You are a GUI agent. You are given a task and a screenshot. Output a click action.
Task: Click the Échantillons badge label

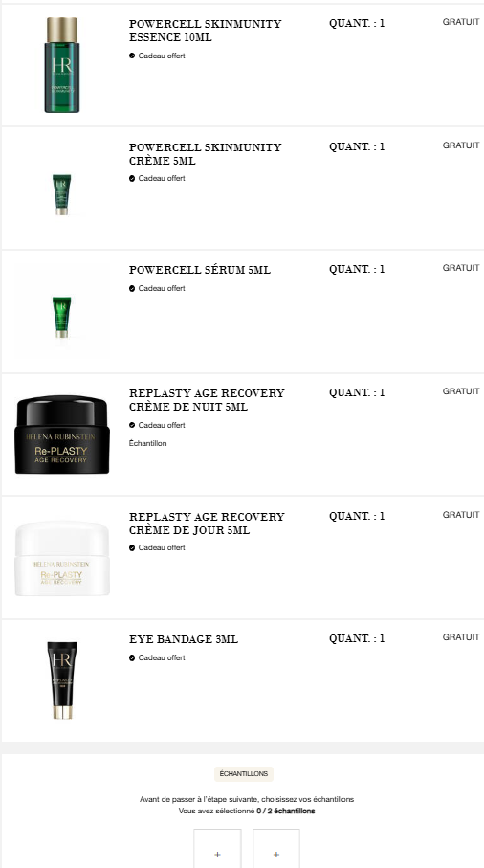point(243,774)
